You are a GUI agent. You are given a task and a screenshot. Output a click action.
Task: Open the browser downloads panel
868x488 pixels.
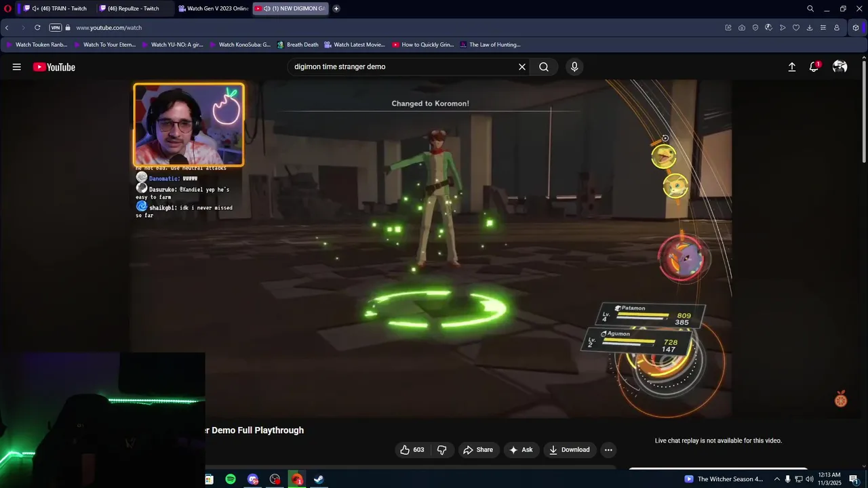pos(810,28)
